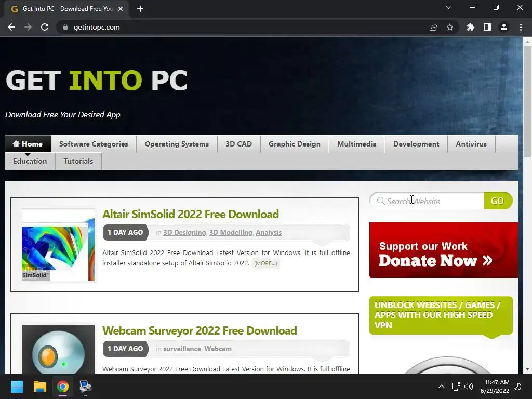Open the 3D CAD menu
Screen dimensions: 532x399
pos(238,144)
